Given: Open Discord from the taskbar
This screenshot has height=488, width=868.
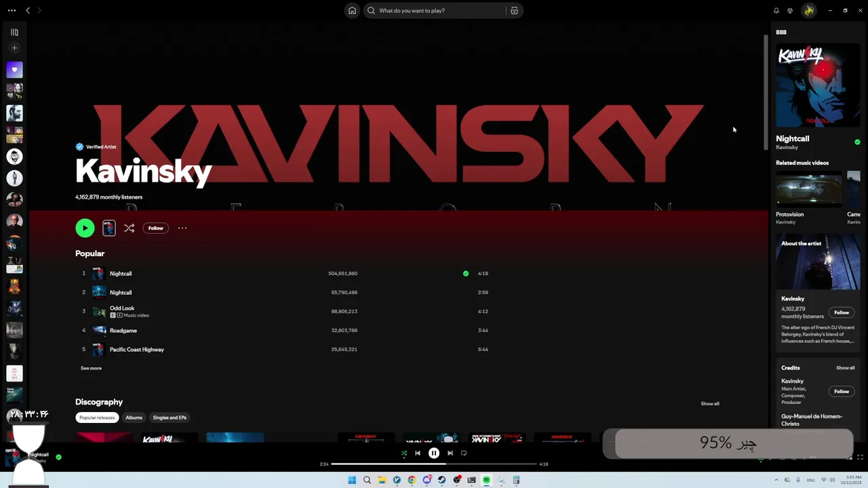Looking at the screenshot, I should tap(427, 480).
